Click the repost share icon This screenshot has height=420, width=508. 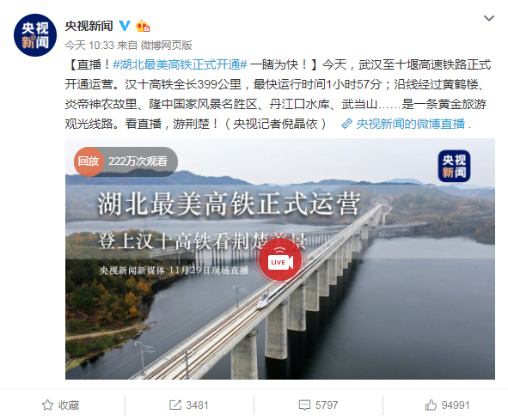point(175,405)
